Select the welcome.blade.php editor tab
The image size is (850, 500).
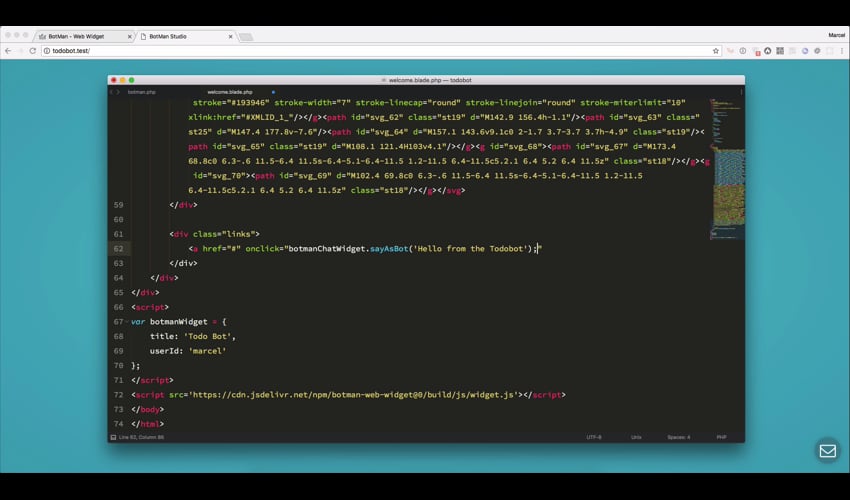pyautogui.click(x=230, y=92)
